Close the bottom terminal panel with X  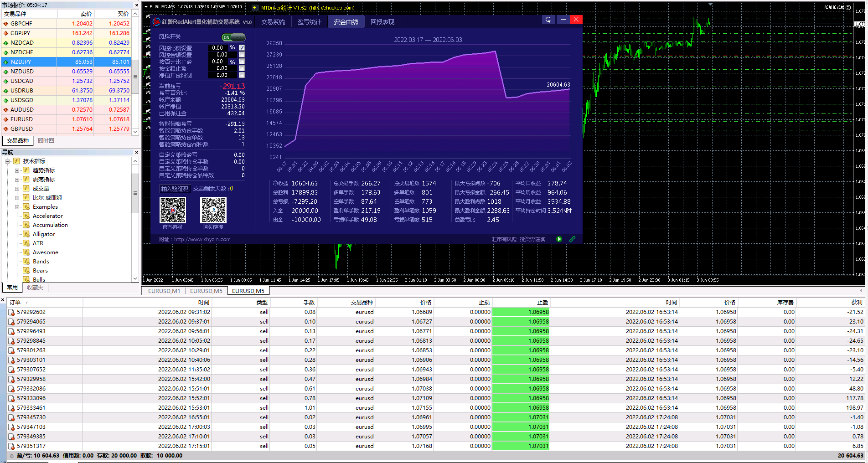point(3,300)
